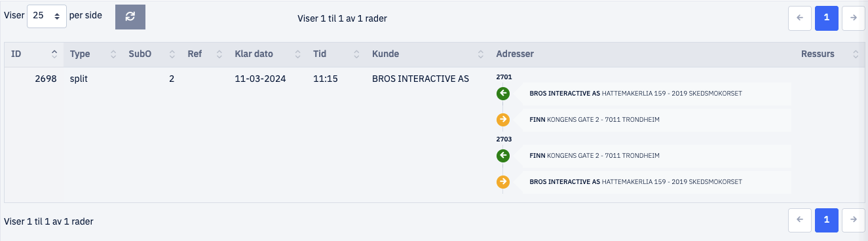Sort table by Type column

92,54
